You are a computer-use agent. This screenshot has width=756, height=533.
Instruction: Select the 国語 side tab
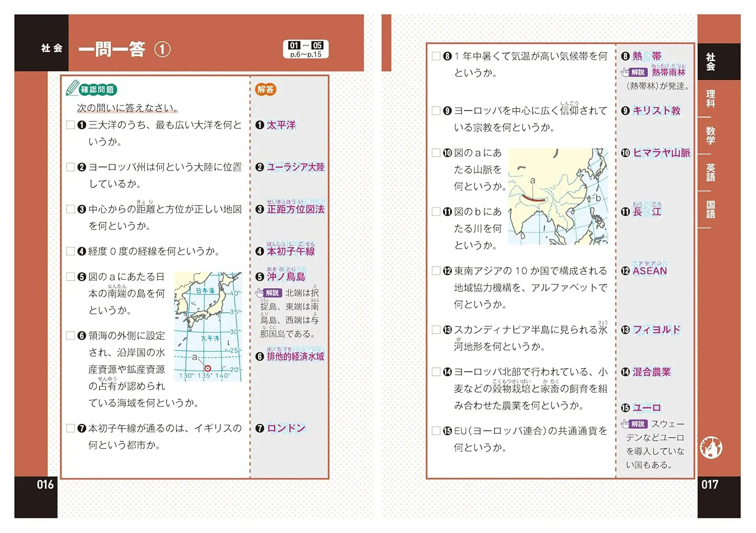(711, 209)
